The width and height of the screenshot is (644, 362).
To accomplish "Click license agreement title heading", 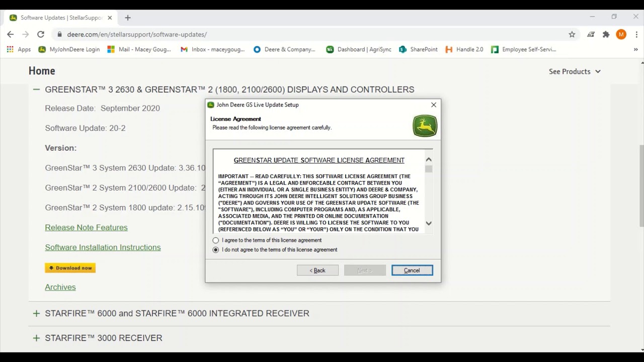I will pyautogui.click(x=319, y=160).
